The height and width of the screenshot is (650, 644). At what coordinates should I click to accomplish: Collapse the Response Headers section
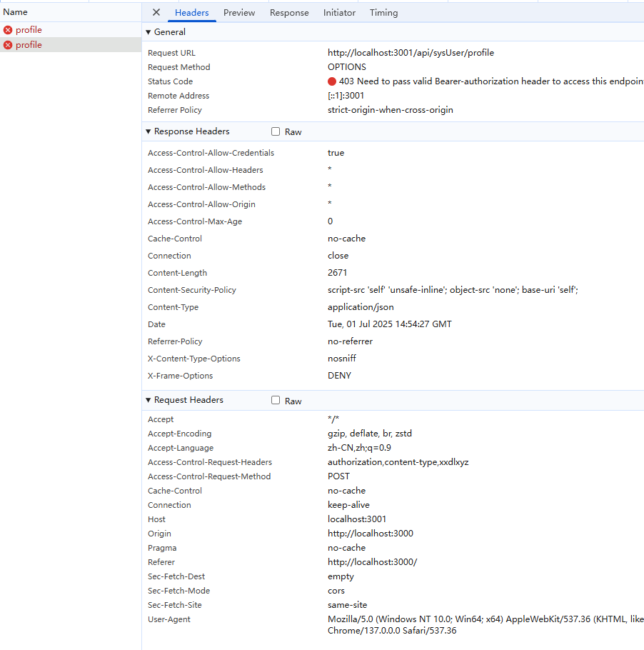coord(148,131)
